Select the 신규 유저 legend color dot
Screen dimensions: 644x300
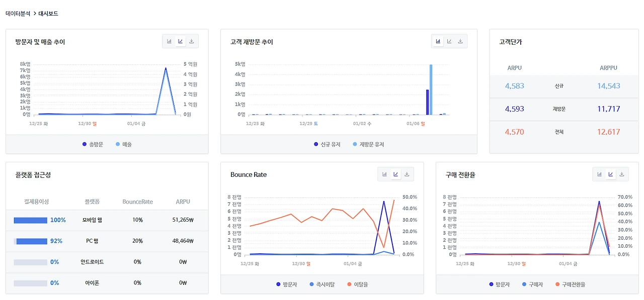click(316, 144)
